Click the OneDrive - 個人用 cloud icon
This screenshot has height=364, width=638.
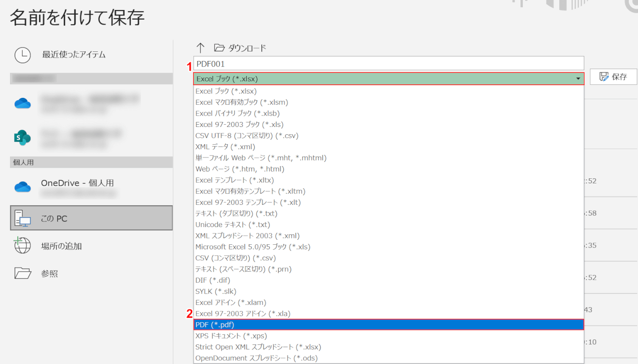point(22,187)
